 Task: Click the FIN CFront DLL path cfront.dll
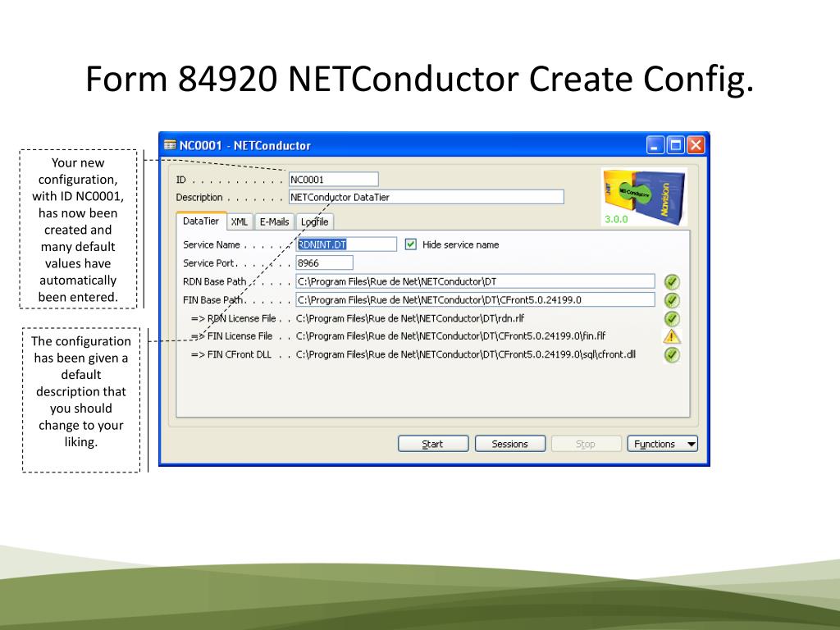click(466, 354)
